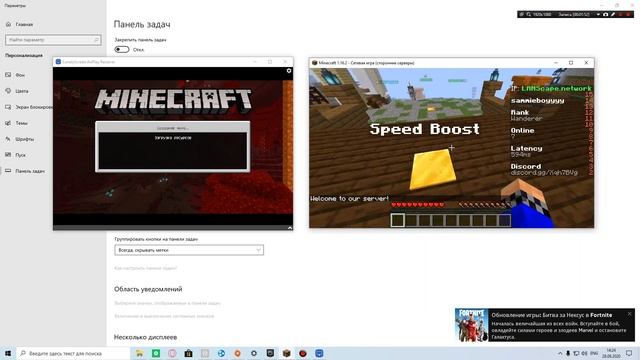
Task: Open the dark shield app on the taskbar
Action: coord(270,353)
